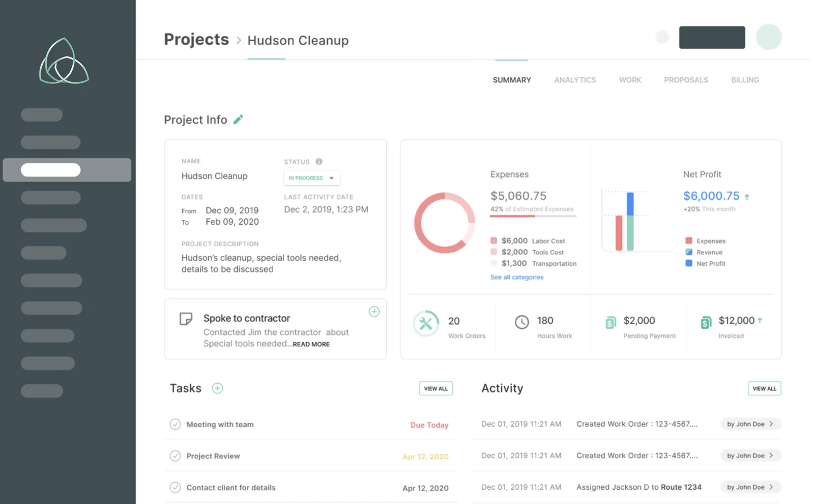Image resolution: width=814 pixels, height=504 pixels.
Task: Check off Contact client for details
Action: 175,487
